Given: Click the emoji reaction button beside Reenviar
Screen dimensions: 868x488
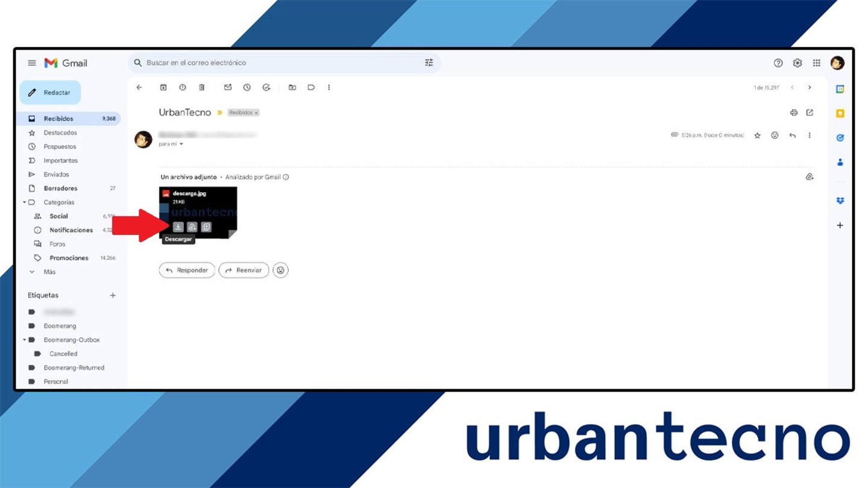Looking at the screenshot, I should click(280, 271).
